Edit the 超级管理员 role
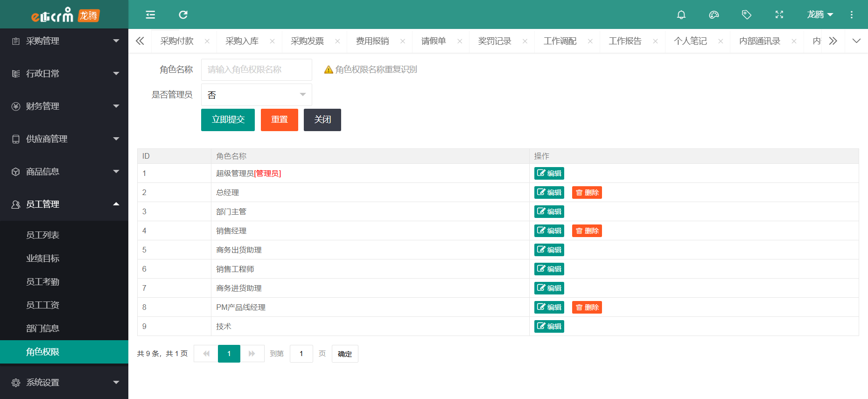Screen dimensions: 868x399 pos(549,174)
